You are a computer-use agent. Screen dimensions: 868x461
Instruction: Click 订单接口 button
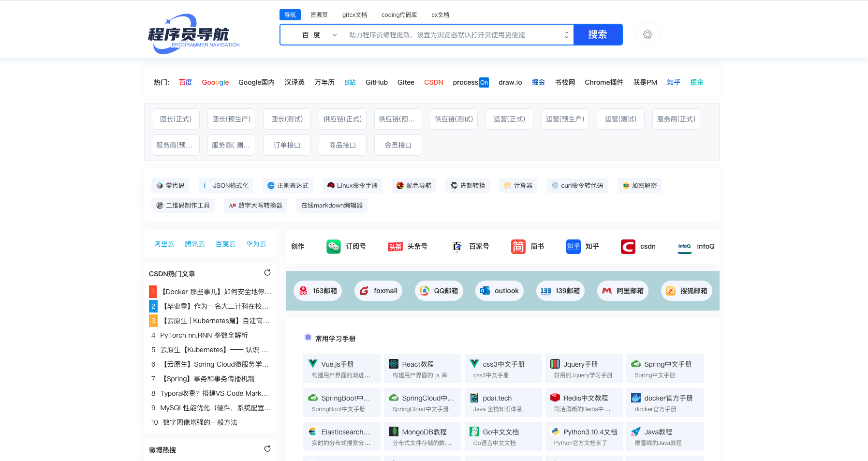coord(287,145)
